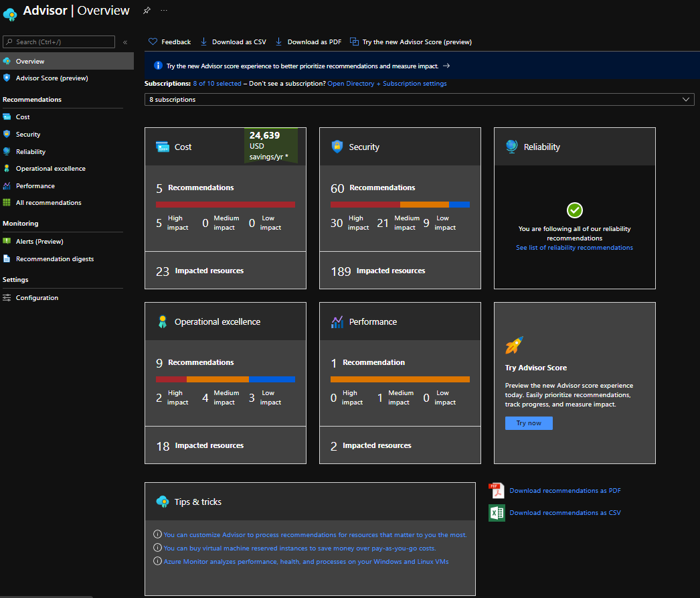The image size is (700, 598).
Task: Click the Cost icon in the sidebar
Action: coord(7,117)
